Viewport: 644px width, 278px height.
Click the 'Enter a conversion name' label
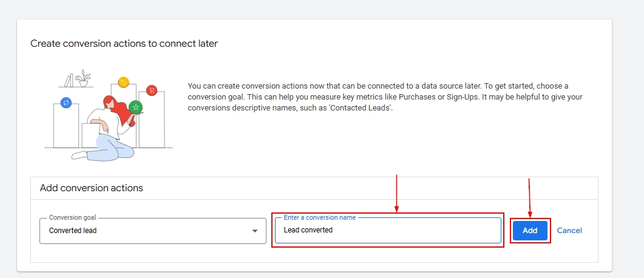click(320, 217)
